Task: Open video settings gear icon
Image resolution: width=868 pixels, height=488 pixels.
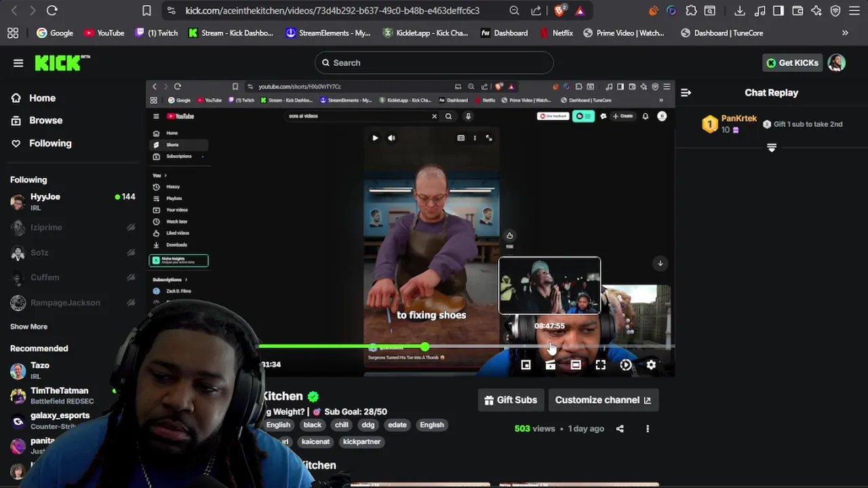Action: (651, 365)
